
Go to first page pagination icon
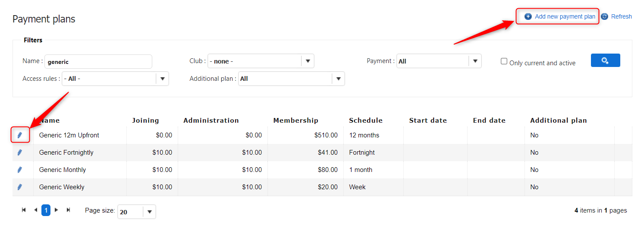tap(24, 210)
